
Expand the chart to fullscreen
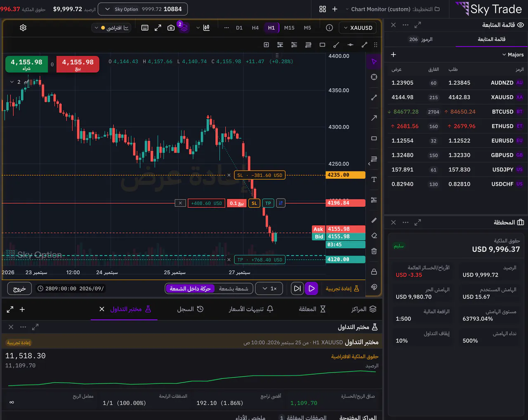pos(158,28)
